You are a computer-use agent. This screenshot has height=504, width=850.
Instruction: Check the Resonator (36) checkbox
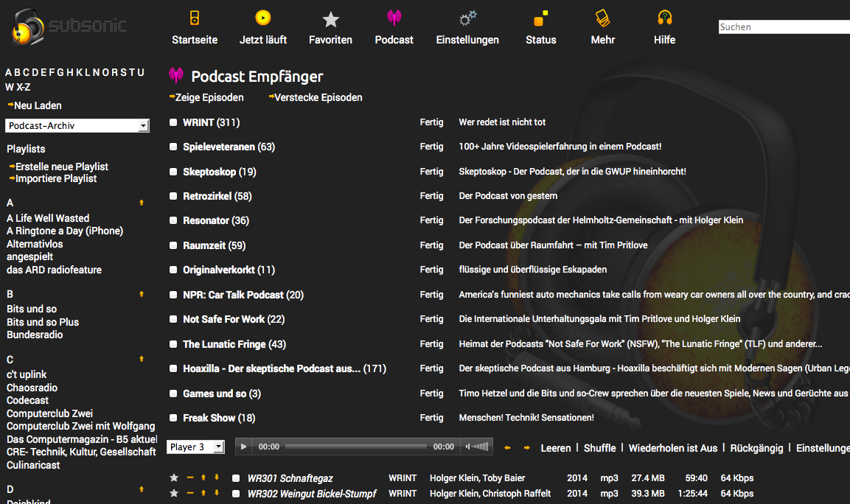(x=173, y=220)
